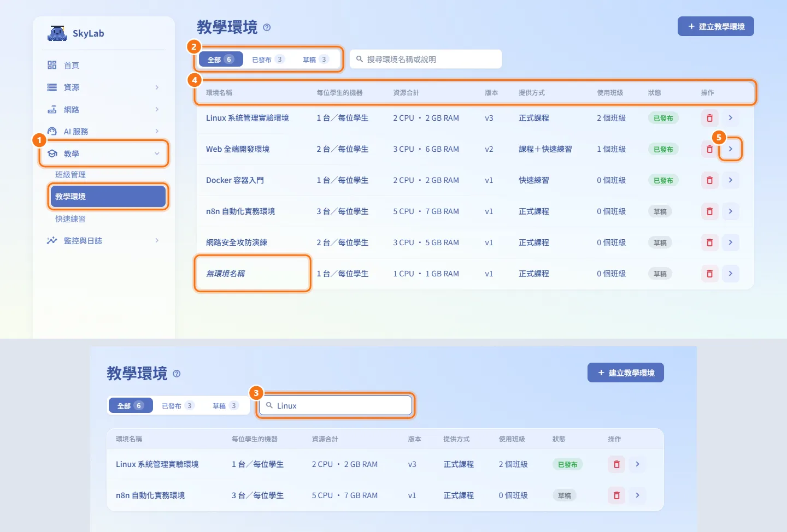The height and width of the screenshot is (532, 787).
Task: Click help icon beside lower 教學環境 title
Action: pyautogui.click(x=177, y=374)
